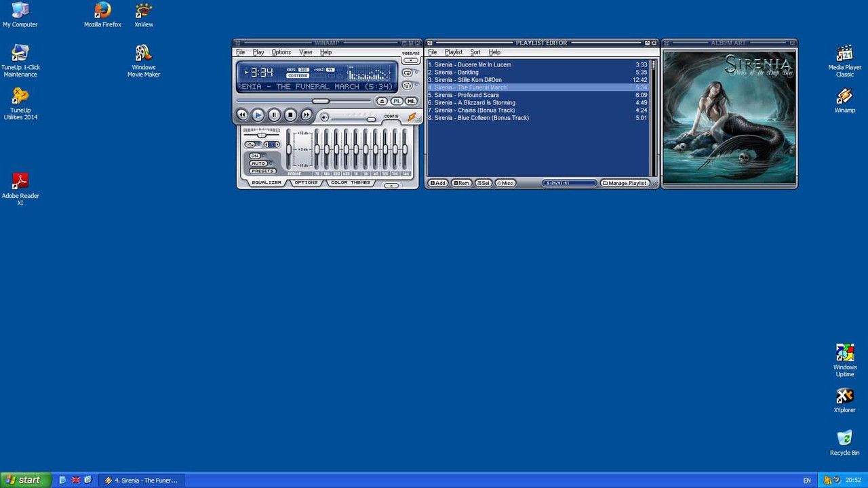Select track 'Chains (Bonus Track)'
This screenshot has height=488, width=868.
point(537,110)
